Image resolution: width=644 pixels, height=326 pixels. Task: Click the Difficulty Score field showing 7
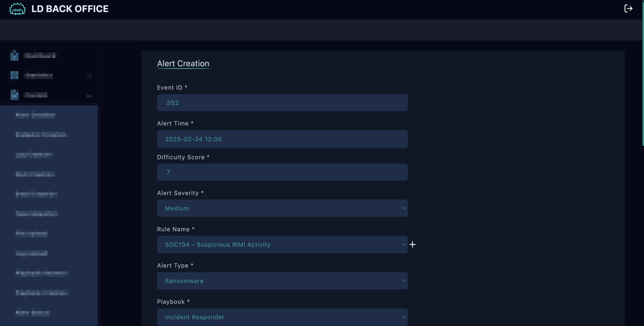pyautogui.click(x=282, y=172)
